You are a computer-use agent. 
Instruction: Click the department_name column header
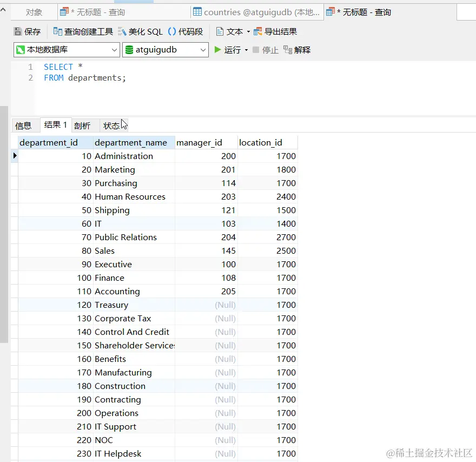[x=134, y=143]
